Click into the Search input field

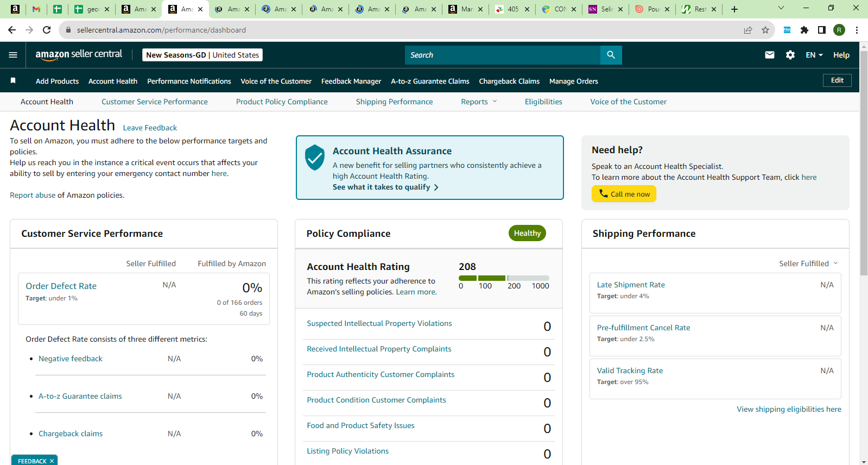(x=503, y=55)
